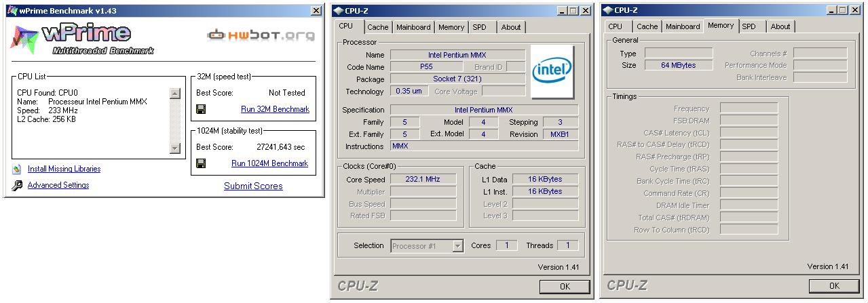The image size is (868, 303).
Task: Click the Technology 0.35 um field
Action: pos(409,92)
